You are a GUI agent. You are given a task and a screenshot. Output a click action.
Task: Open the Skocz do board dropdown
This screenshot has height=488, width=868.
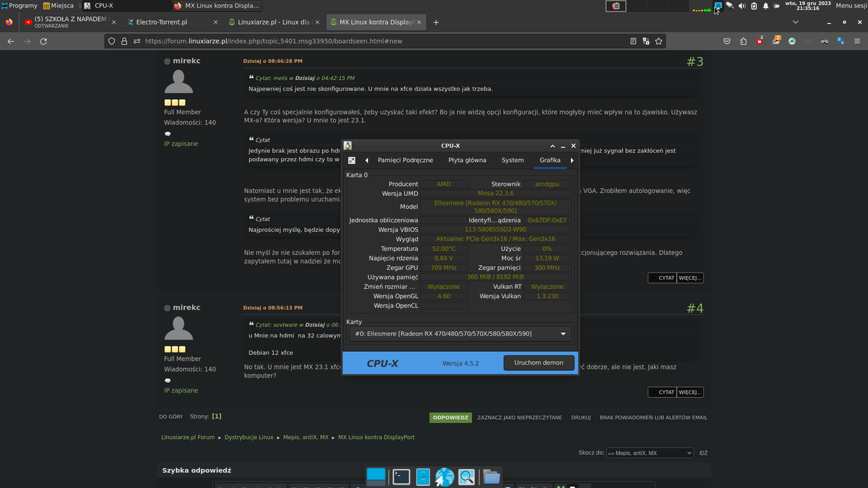[x=650, y=453]
